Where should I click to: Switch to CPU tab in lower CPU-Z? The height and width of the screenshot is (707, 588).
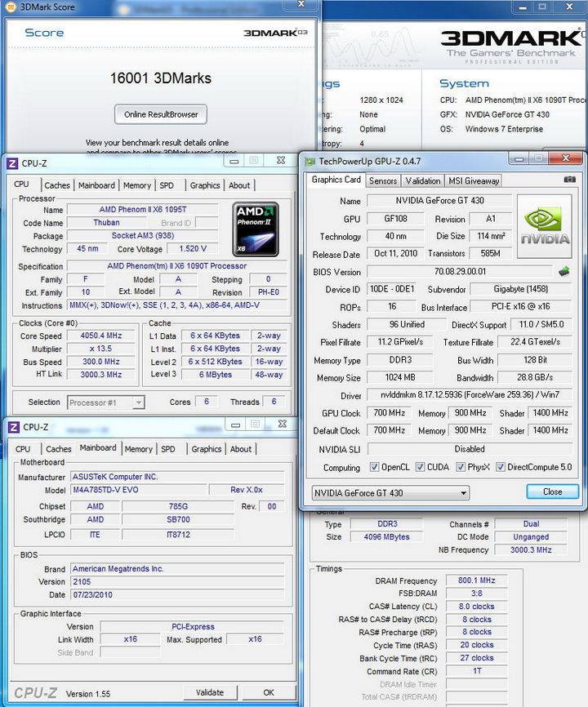point(23,449)
